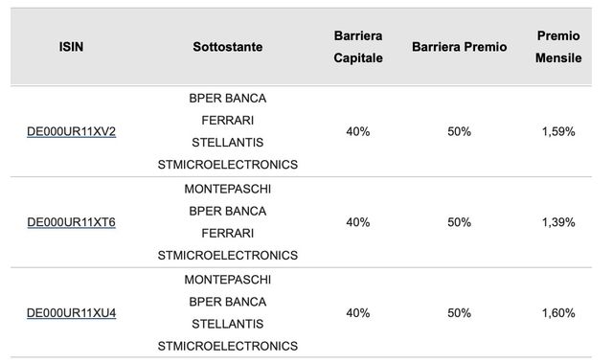
Task: Click the ISIN column header
Action: (71, 47)
